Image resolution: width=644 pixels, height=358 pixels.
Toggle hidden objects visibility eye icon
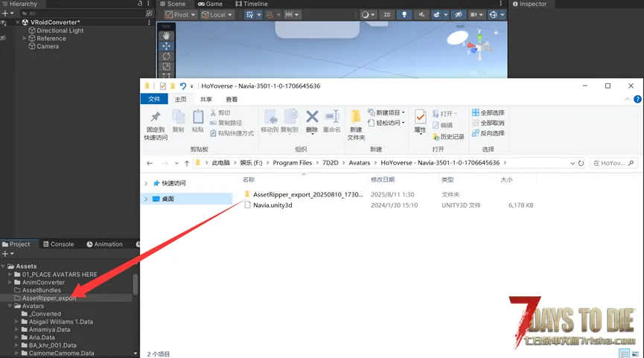pyautogui.click(x=459, y=15)
